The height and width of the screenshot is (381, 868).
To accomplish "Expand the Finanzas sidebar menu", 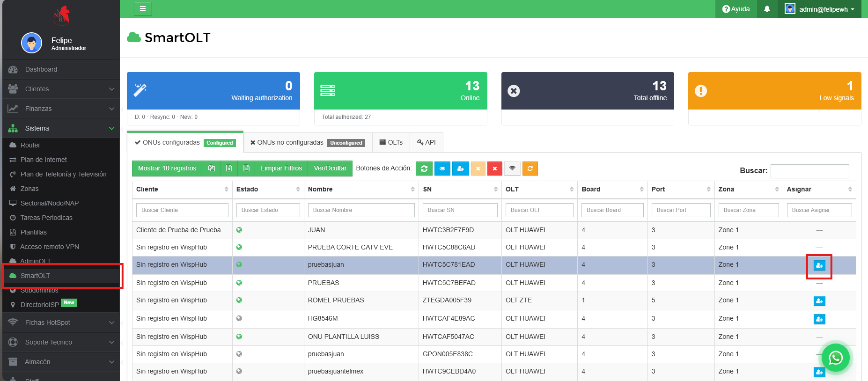I will (61, 109).
